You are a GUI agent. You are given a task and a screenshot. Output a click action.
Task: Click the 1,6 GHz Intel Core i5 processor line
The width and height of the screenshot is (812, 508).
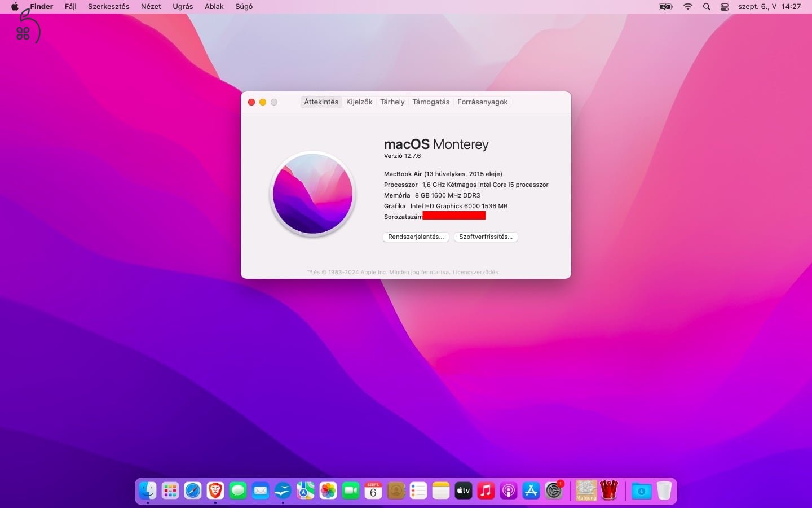tap(466, 185)
